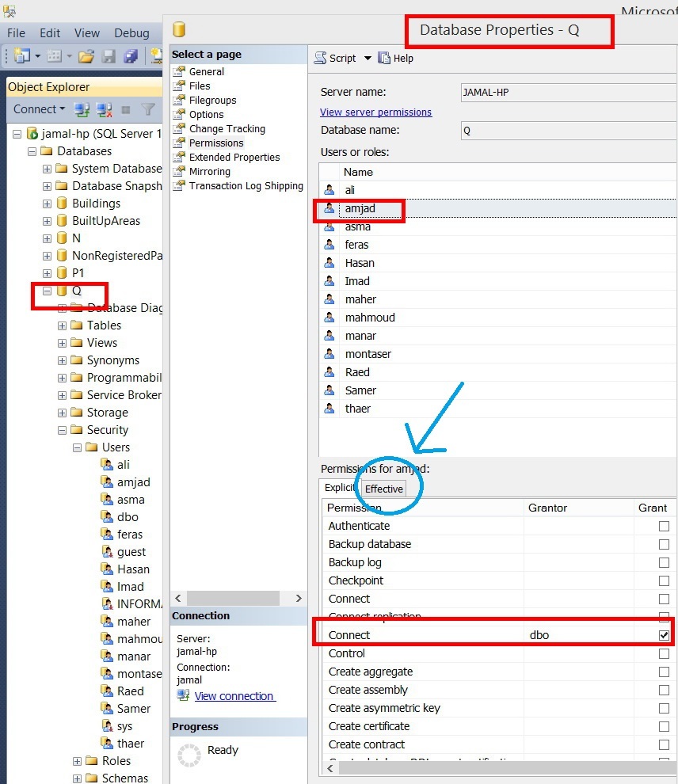Click user icon beside thaer in Users or roles
This screenshot has width=678, height=784.
pos(329,409)
